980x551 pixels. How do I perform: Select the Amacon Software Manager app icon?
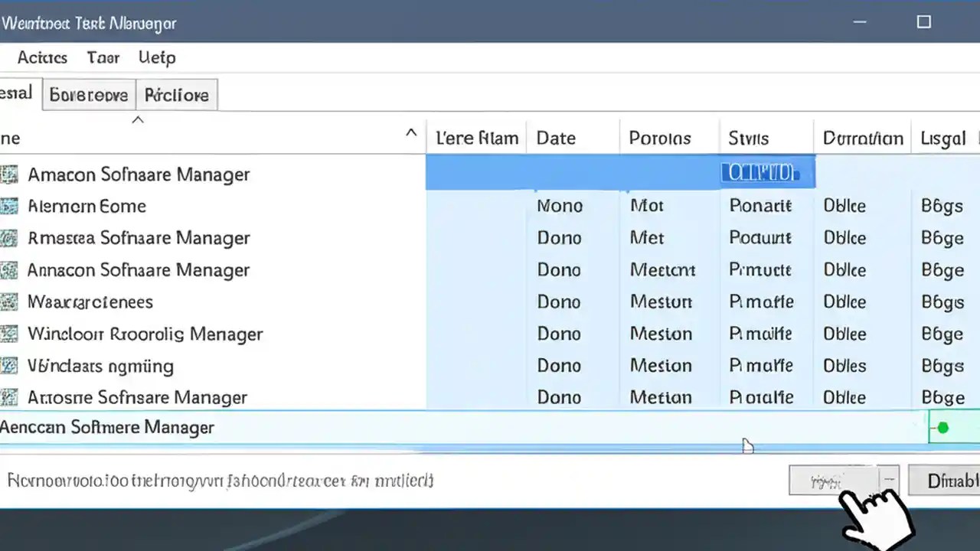click(11, 174)
